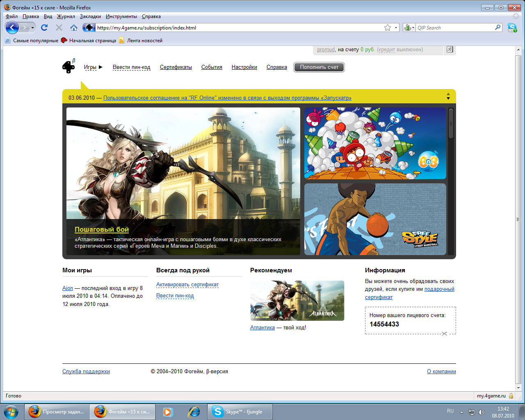The image size is (525, 420).
Task: Go to the Home page icon
Action: tap(74, 27)
